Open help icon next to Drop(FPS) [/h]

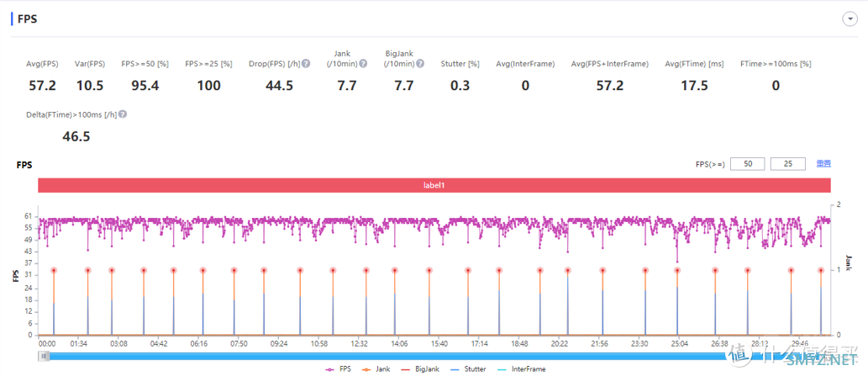tap(306, 64)
